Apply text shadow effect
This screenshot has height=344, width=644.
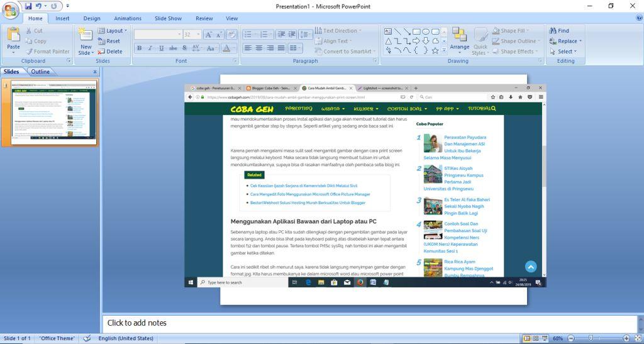coord(184,48)
